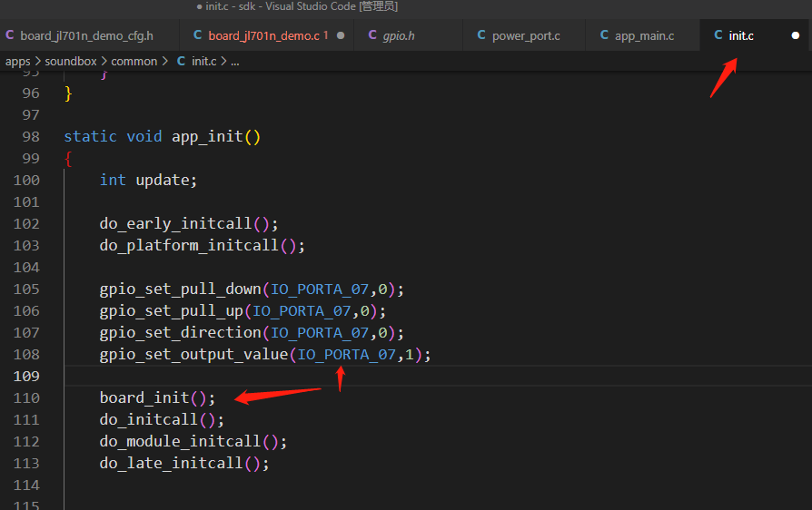Click C file icon of gpio.h tab
This screenshot has width=812, height=510.
pyautogui.click(x=372, y=35)
